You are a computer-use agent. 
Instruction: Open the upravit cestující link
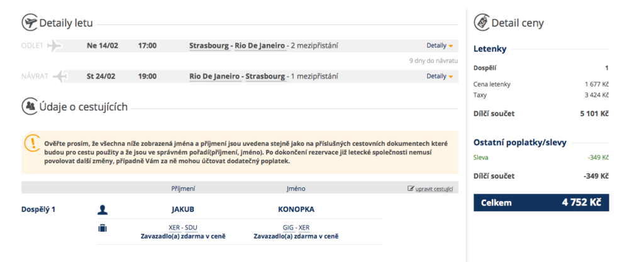[434, 189]
